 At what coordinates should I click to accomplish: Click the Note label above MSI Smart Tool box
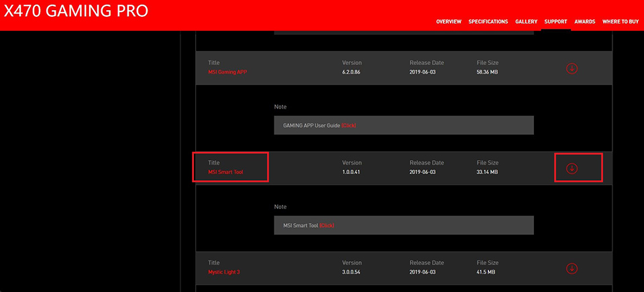click(x=280, y=207)
